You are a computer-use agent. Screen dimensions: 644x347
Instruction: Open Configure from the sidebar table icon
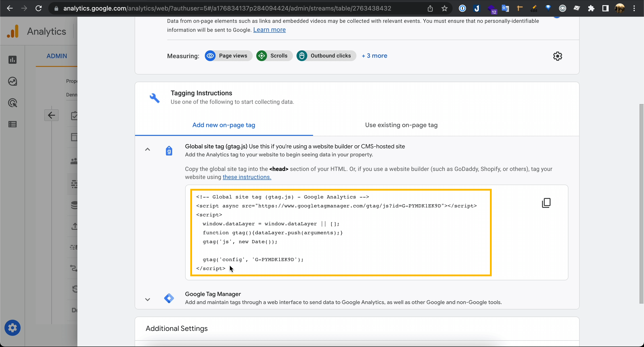(13, 124)
